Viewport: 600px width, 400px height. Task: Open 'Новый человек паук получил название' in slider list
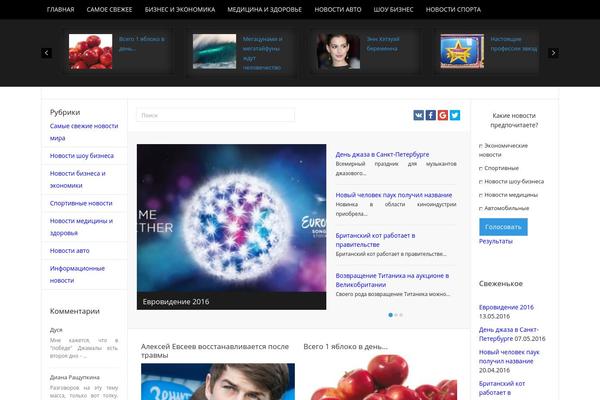[x=394, y=195]
